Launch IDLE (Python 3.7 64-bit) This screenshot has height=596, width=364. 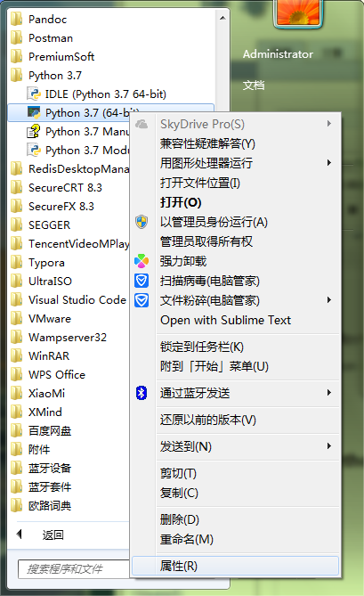[106, 94]
